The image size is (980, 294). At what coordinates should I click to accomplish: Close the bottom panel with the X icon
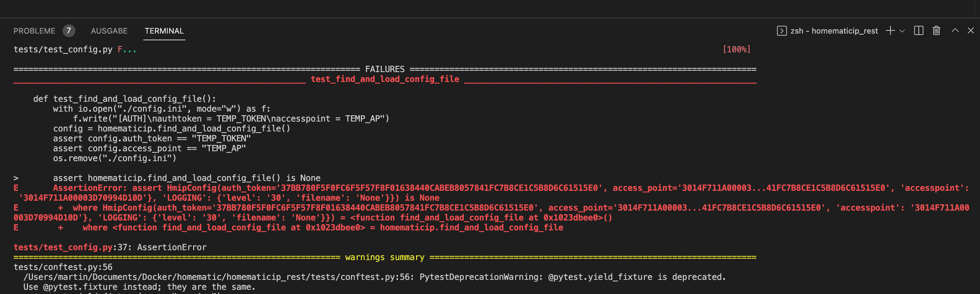click(x=971, y=31)
